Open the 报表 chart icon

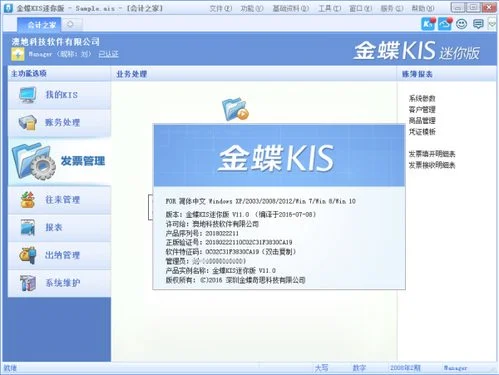pyautogui.click(x=28, y=227)
